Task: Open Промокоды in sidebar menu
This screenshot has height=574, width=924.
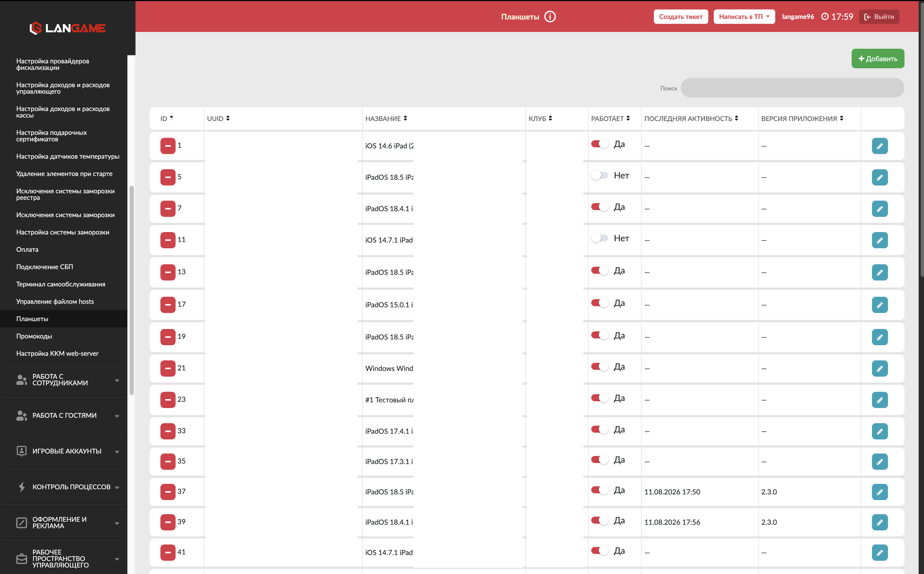Action: coord(34,336)
